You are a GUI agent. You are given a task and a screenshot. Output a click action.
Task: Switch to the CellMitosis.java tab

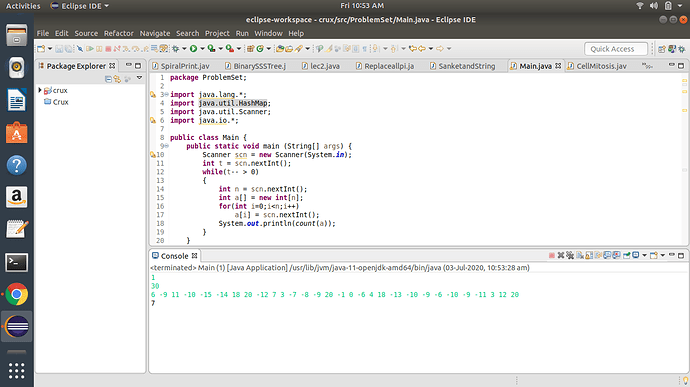click(597, 66)
